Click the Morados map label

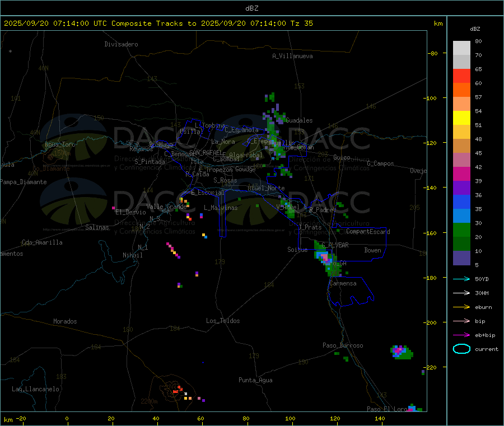[x=65, y=321]
